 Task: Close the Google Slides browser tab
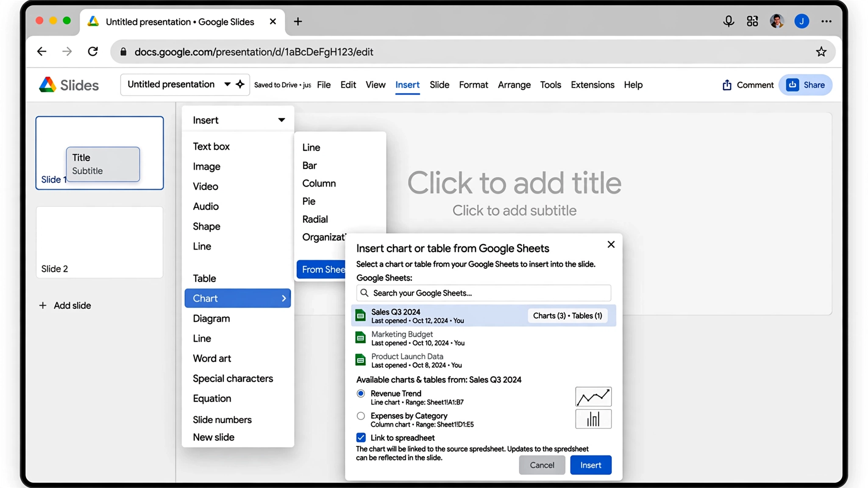click(273, 21)
